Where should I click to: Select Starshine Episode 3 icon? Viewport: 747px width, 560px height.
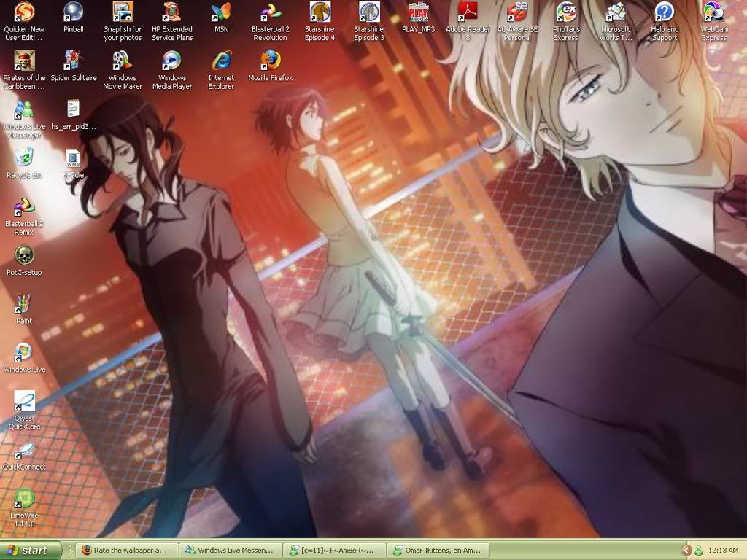coord(368,21)
